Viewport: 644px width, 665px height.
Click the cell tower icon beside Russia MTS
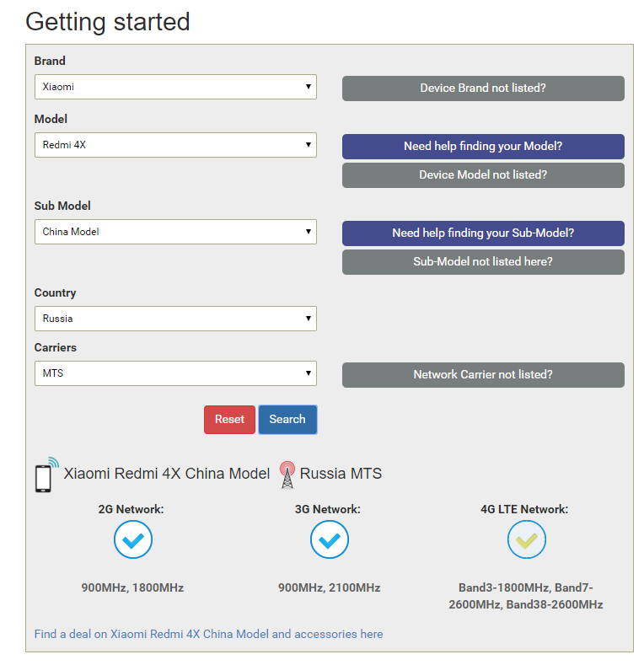tap(287, 475)
